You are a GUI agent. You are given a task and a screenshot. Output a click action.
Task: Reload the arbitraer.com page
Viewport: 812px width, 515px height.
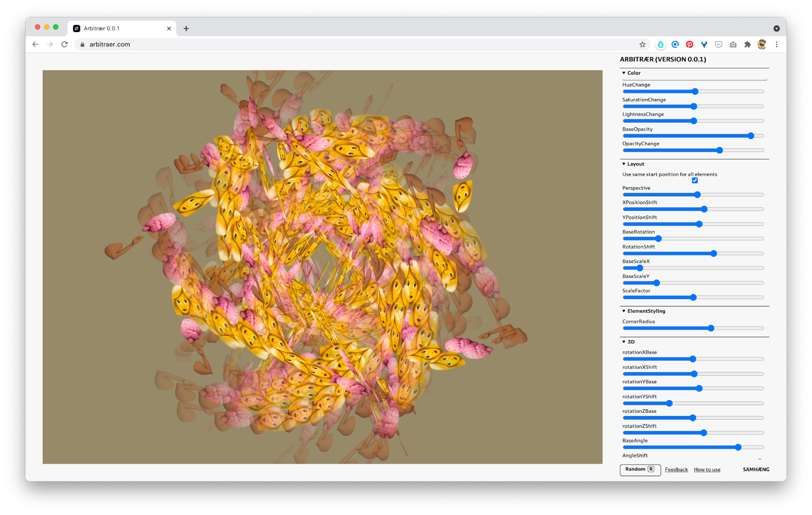click(x=64, y=44)
